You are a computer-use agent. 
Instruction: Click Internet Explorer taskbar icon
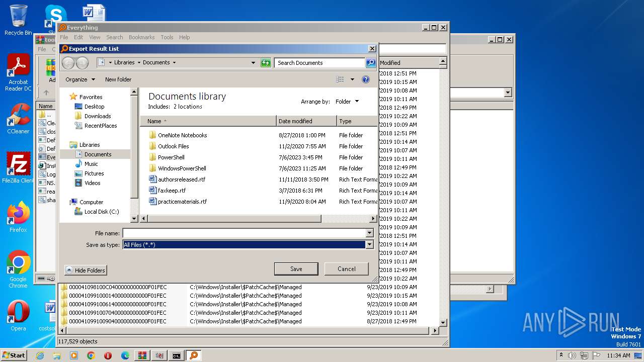click(x=40, y=355)
